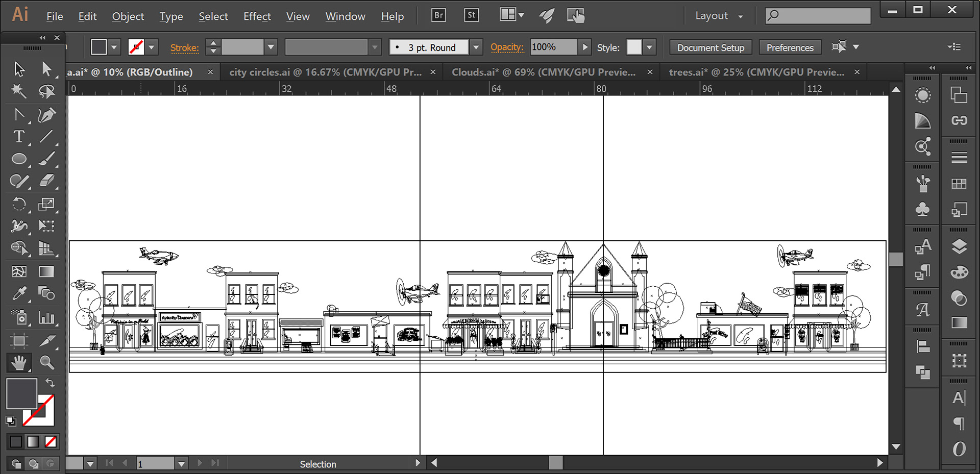Open the Effect menu
This screenshot has height=474, width=980.
point(257,16)
